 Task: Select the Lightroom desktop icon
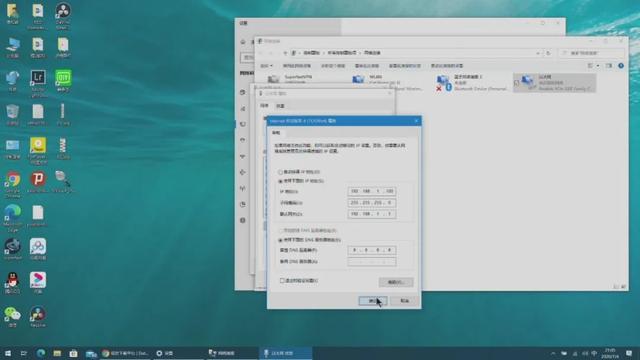[38, 82]
